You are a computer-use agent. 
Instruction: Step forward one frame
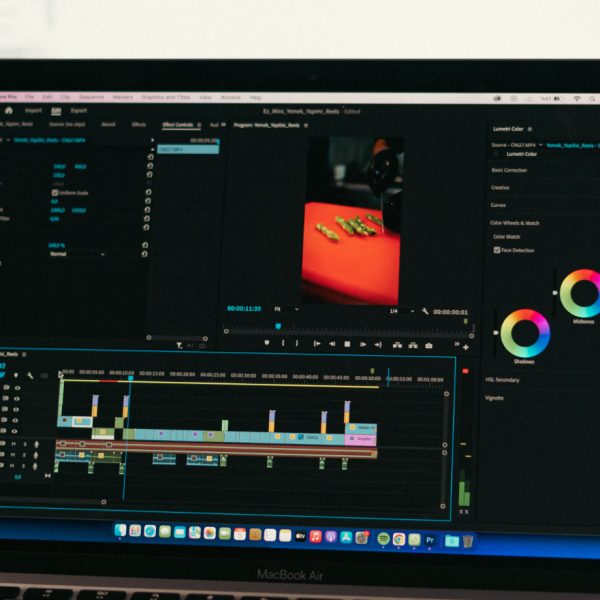tap(363, 344)
